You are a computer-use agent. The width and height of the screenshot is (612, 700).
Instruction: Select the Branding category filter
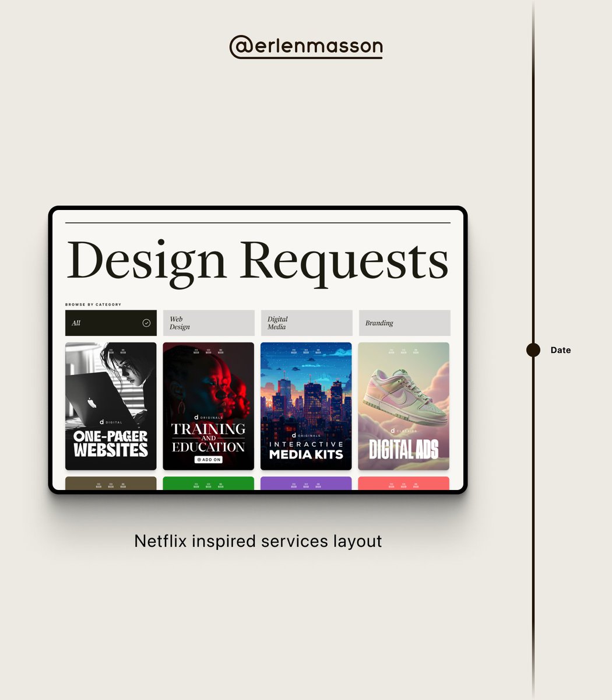click(405, 323)
